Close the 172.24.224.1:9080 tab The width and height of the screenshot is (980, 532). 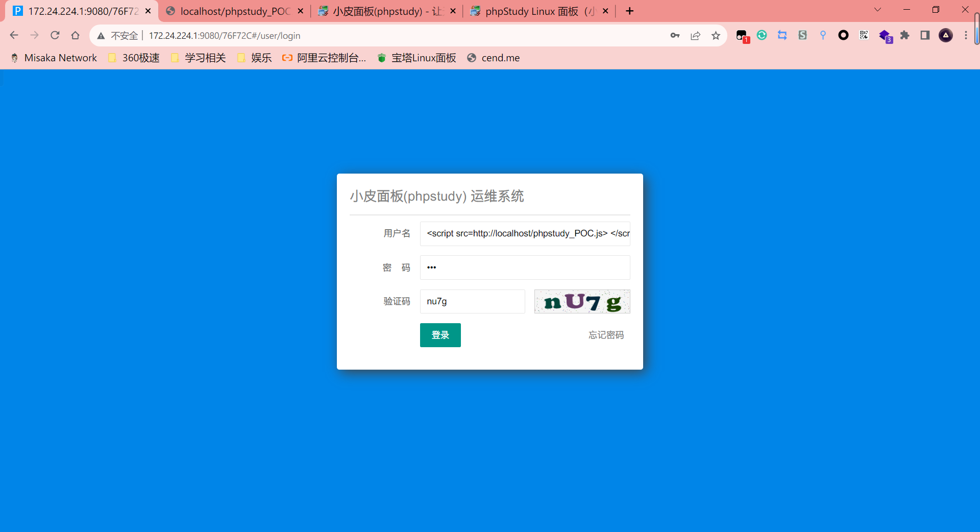pos(148,11)
